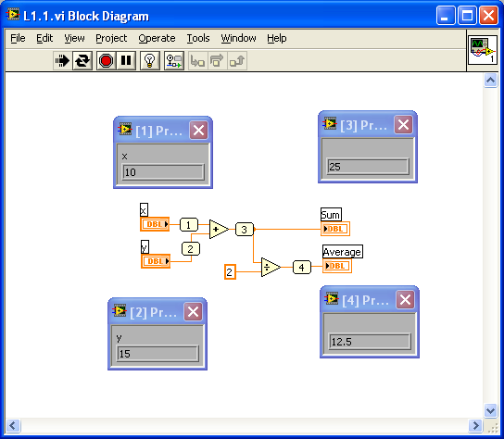Open the File menu
Screen dimensions: 504x439
click(18, 38)
